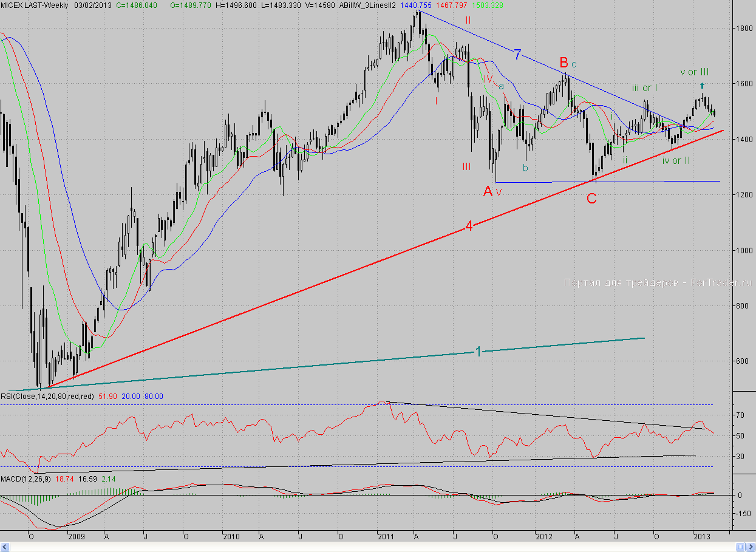Click trendline label '4' on red line
Image resolution: width=756 pixels, height=552 pixels.
coord(469,227)
